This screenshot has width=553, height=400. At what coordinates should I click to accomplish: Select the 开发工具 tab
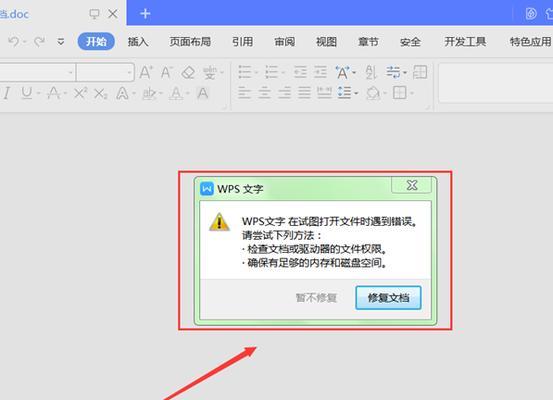pos(465,42)
